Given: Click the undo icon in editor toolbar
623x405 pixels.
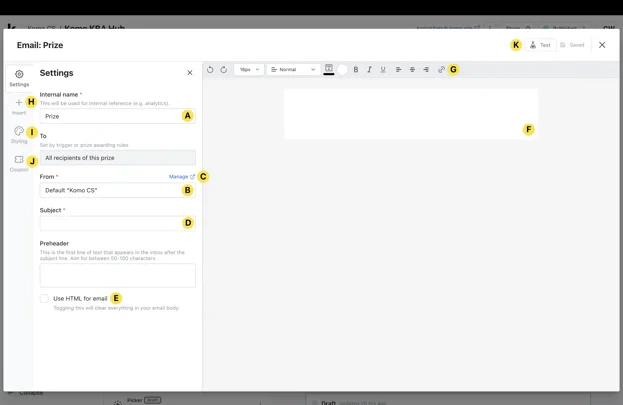Looking at the screenshot, I should (210, 70).
